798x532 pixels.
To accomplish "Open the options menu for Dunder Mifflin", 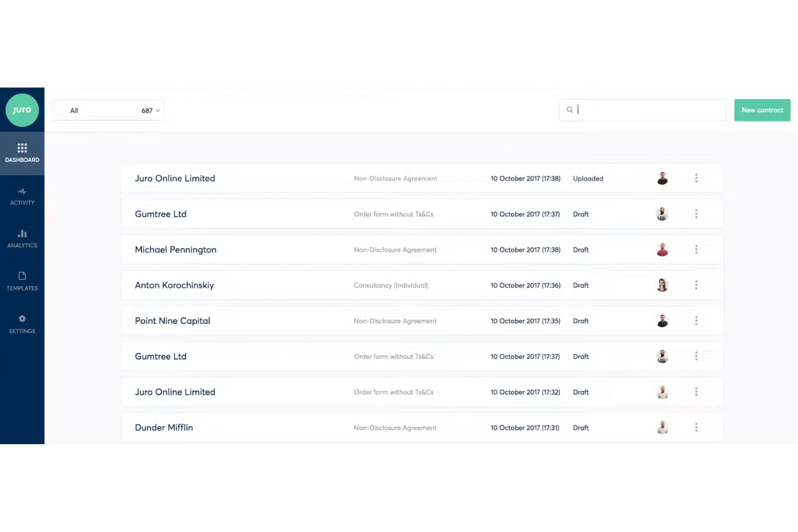I will (x=696, y=427).
